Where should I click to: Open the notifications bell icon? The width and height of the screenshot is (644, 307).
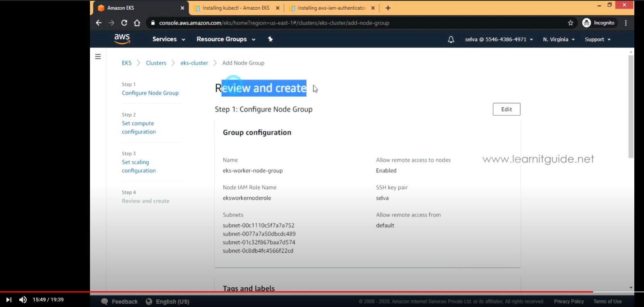coord(451,40)
